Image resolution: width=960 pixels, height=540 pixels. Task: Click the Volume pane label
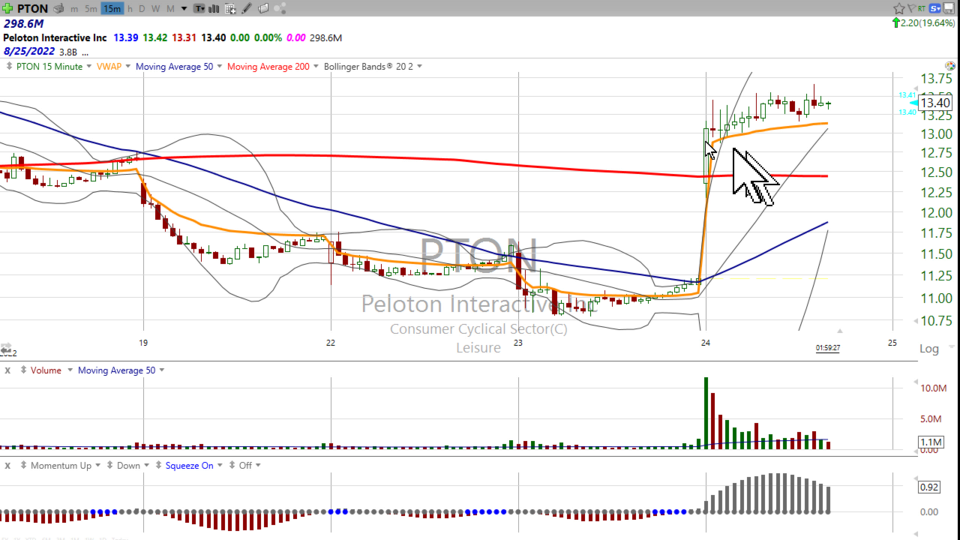pos(46,370)
